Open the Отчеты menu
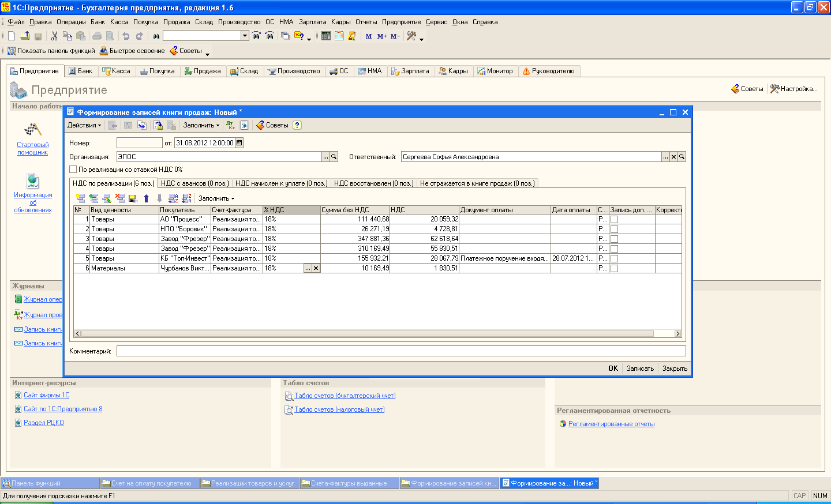Screen dimensions: 831x504 click(366, 22)
